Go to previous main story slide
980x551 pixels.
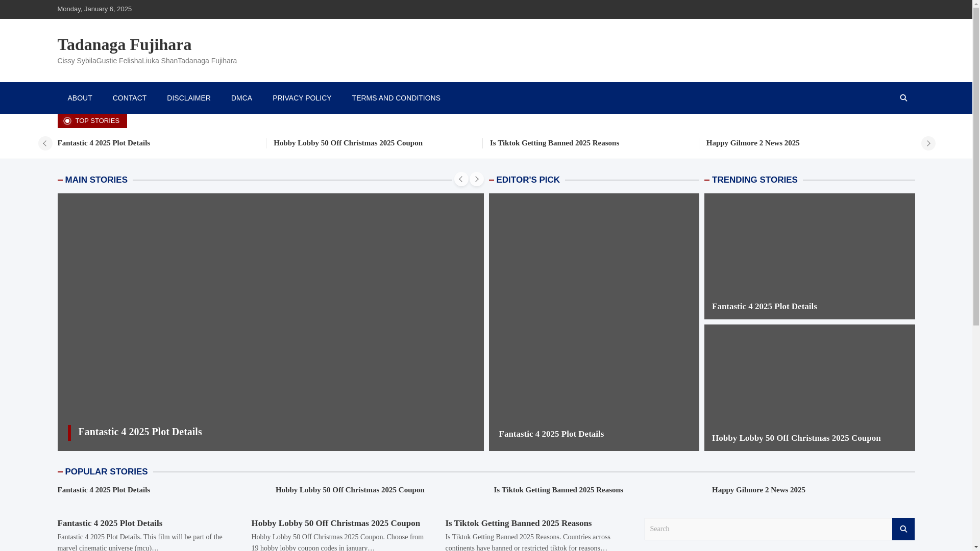[x=461, y=179]
